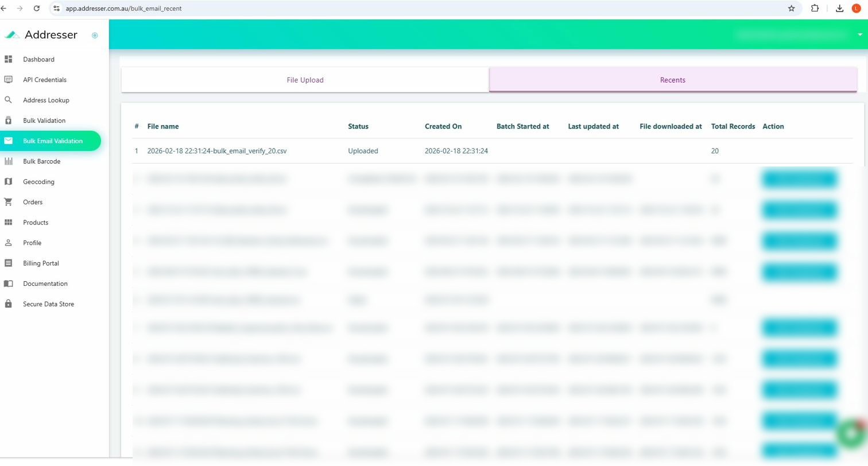Screen dimensions: 868x466
Task: Switch to the File Upload tab
Action: 305,80
